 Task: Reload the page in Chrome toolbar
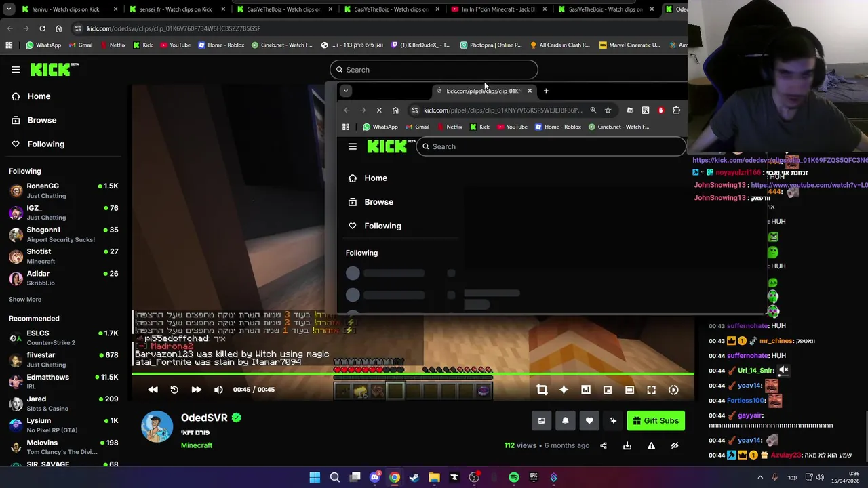pos(42,28)
